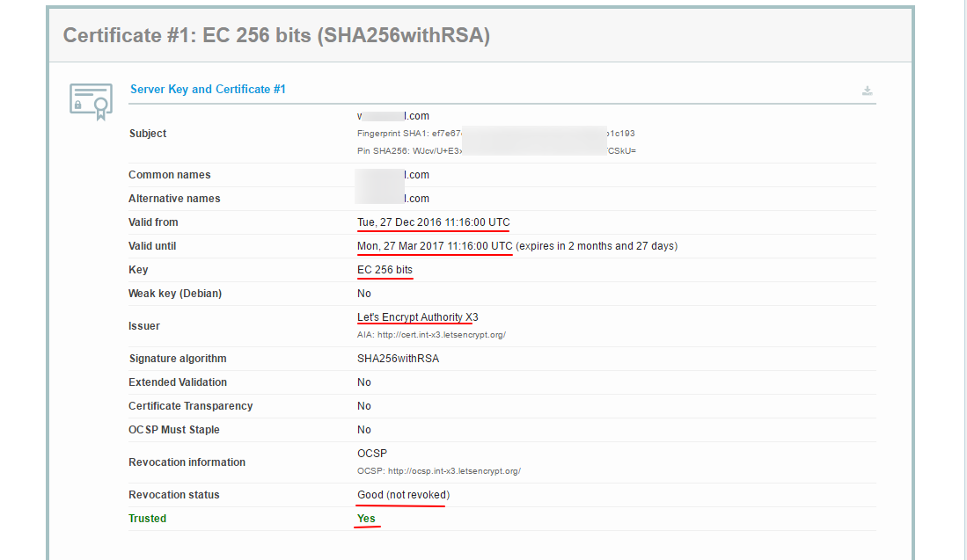Click the OCSP Must Staple row label
Image resolution: width=967 pixels, height=560 pixels.
(x=174, y=430)
